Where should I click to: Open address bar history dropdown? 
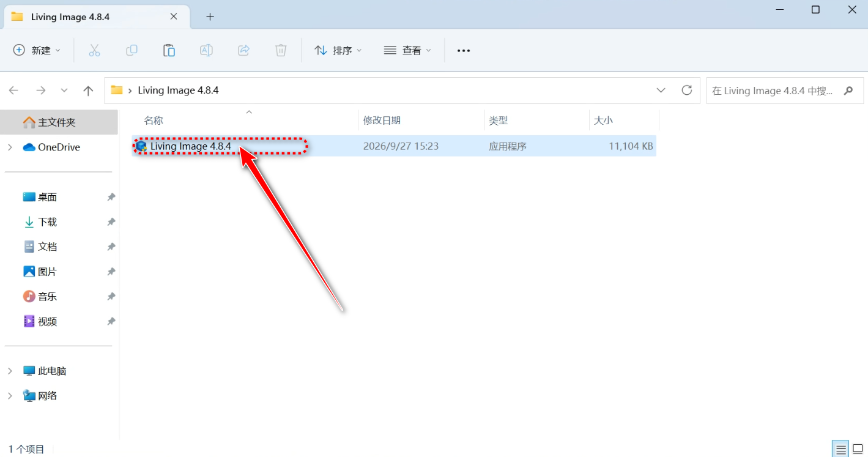pos(661,91)
